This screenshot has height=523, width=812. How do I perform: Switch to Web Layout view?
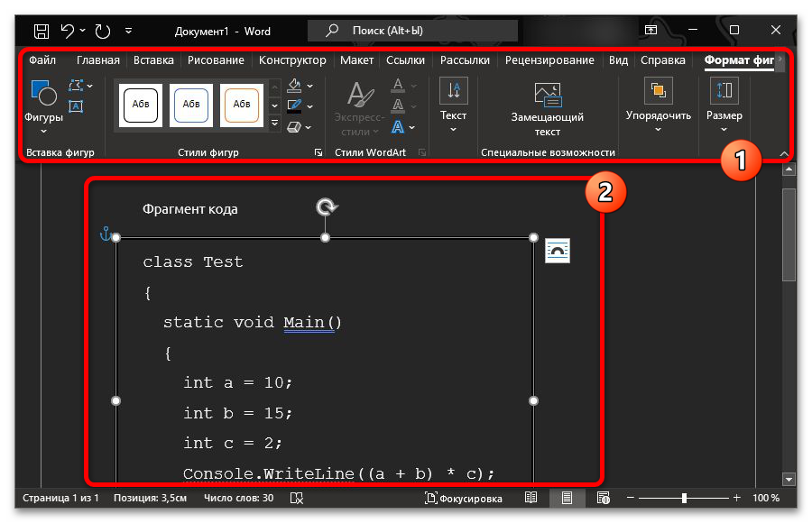click(604, 498)
